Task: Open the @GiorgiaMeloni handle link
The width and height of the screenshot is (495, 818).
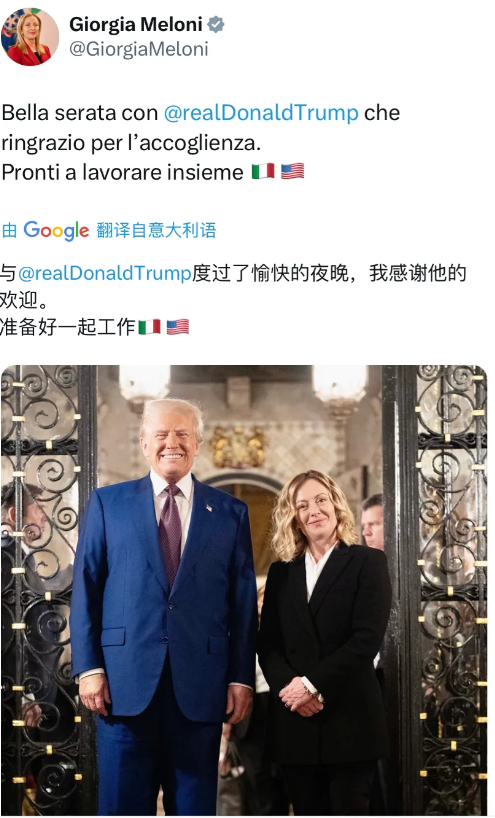Action: coord(139,49)
